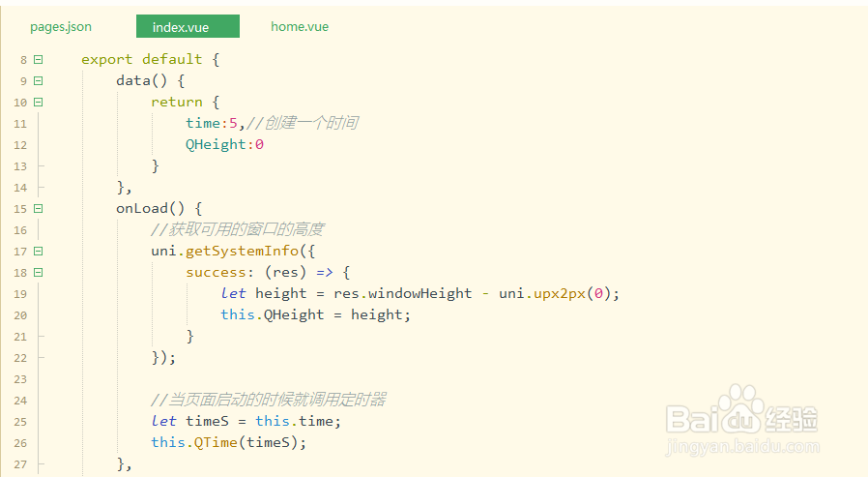Click the 'export default' keyword
Screen dimensions: 868x477
142,59
